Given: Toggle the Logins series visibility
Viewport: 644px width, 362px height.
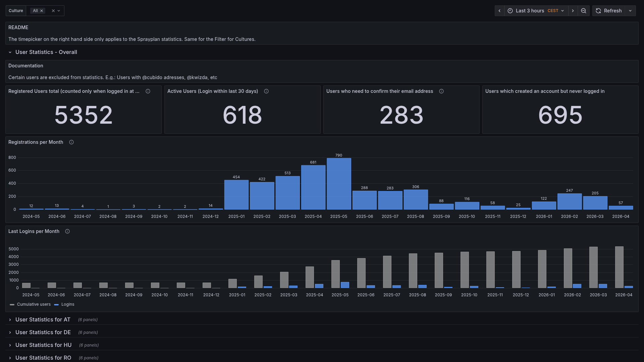Looking at the screenshot, I should pos(68,304).
